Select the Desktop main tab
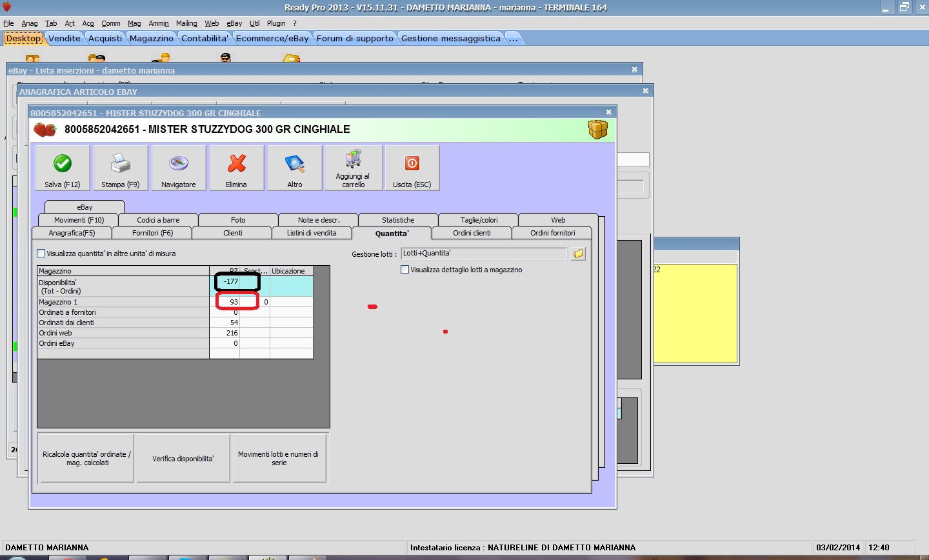929x560 pixels. tap(24, 38)
